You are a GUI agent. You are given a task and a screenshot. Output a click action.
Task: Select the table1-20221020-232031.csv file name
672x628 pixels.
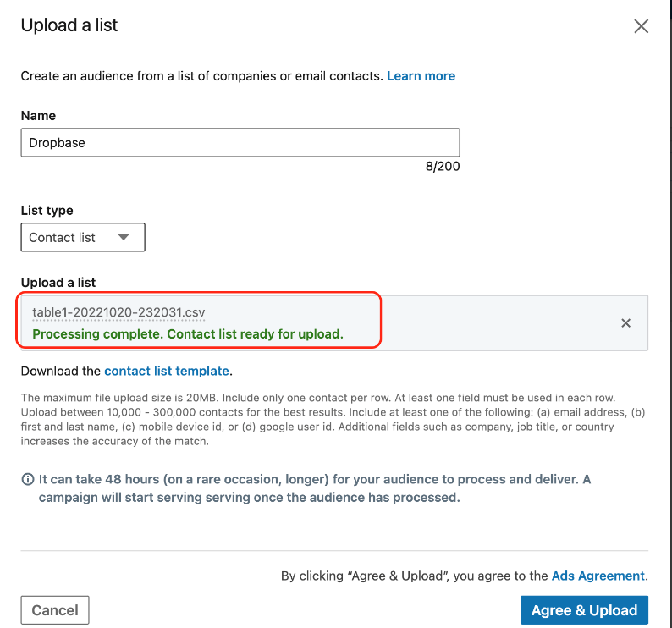[x=118, y=312]
